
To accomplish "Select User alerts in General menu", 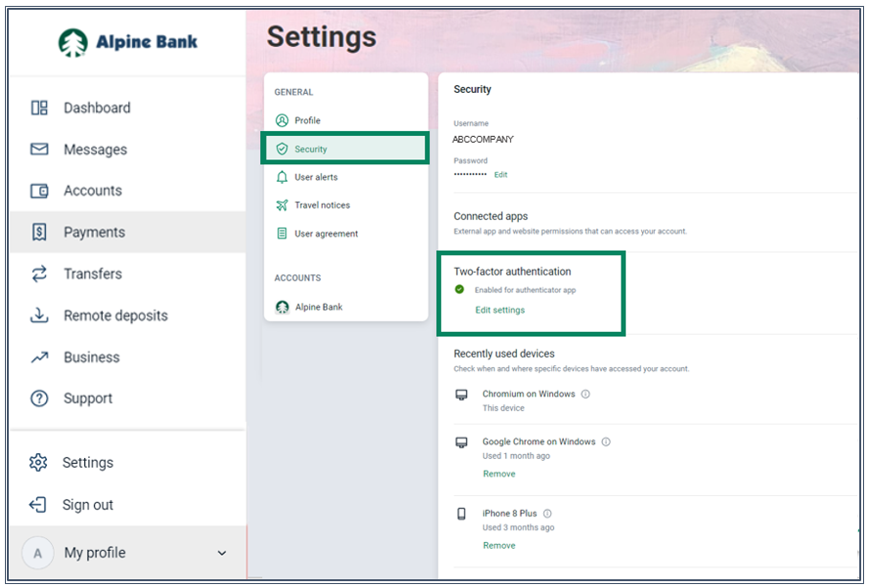I will tap(316, 178).
